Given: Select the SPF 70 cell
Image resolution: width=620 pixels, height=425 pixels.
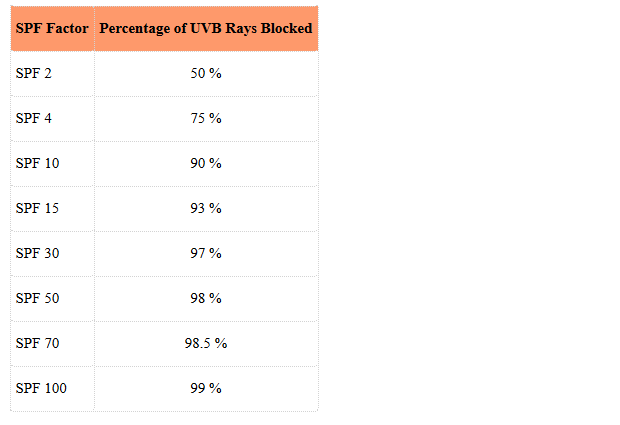Looking at the screenshot, I should coord(52,344).
